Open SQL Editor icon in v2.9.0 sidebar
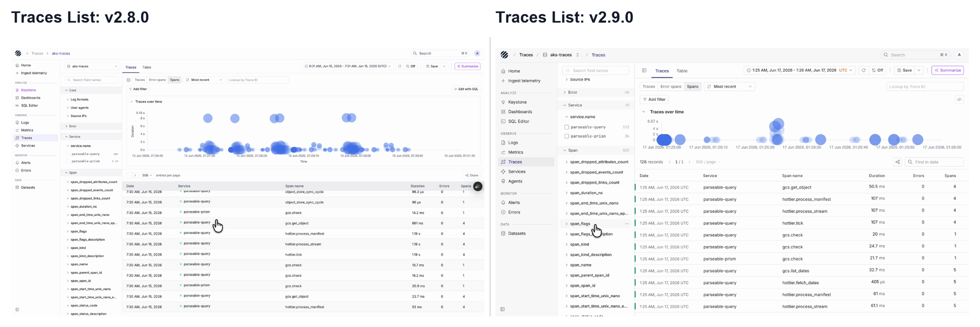 point(503,121)
